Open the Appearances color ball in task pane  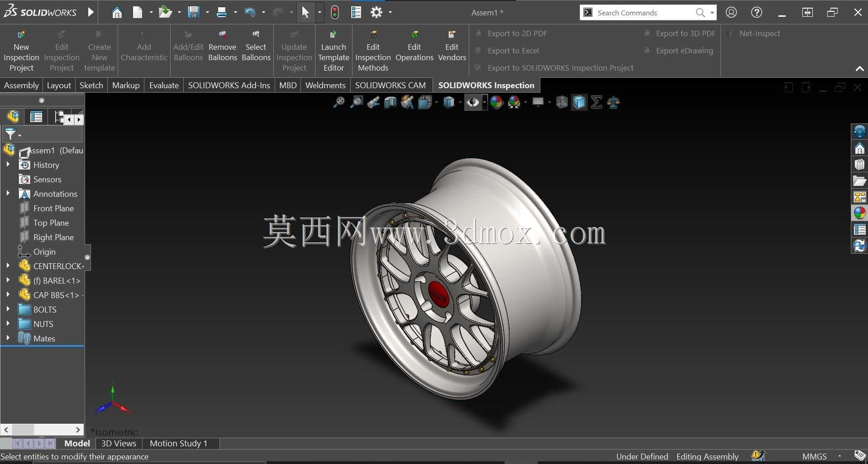pos(859,213)
